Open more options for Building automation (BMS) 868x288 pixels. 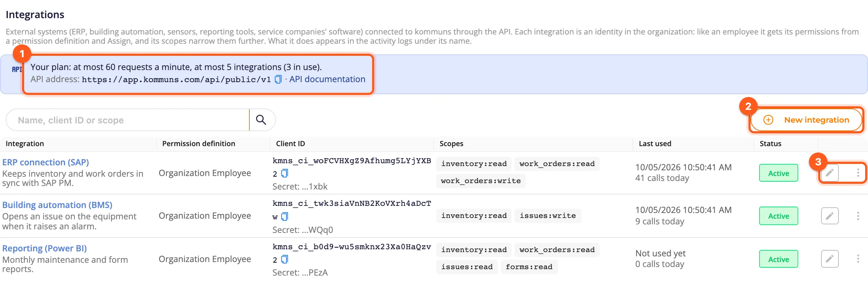pyautogui.click(x=858, y=216)
